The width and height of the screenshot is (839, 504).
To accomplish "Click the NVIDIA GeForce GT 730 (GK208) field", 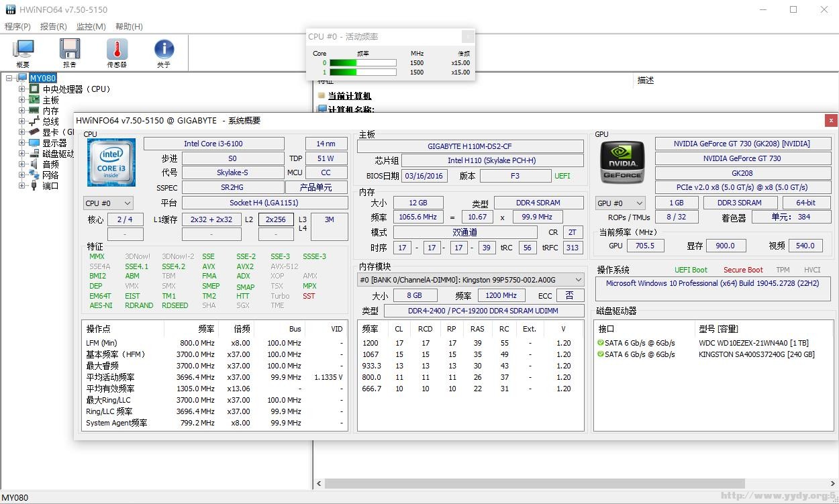I will (742, 144).
